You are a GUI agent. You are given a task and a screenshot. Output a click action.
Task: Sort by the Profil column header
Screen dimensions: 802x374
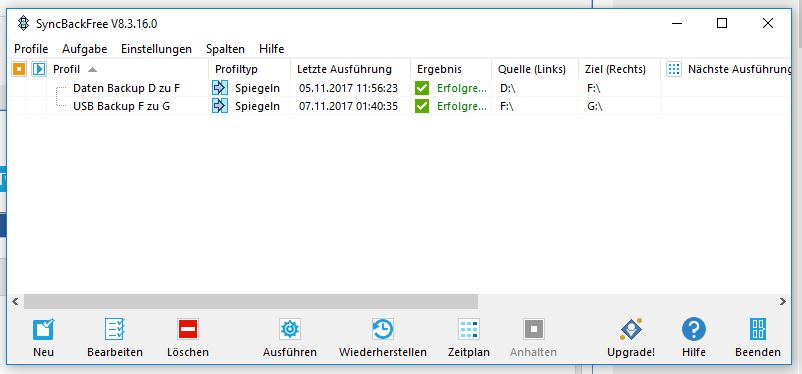click(66, 69)
